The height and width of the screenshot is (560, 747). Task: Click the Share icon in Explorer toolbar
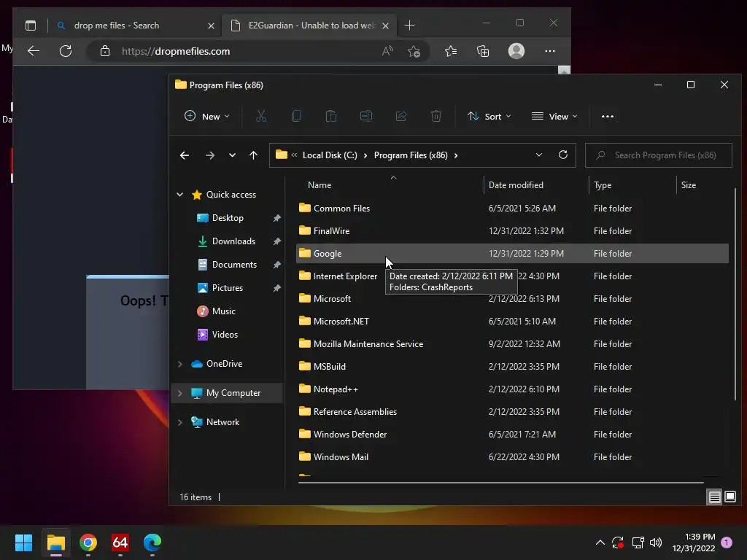coord(401,116)
